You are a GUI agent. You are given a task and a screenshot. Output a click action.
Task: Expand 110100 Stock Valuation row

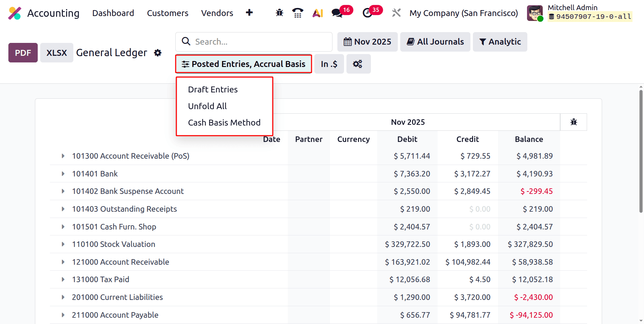point(63,244)
